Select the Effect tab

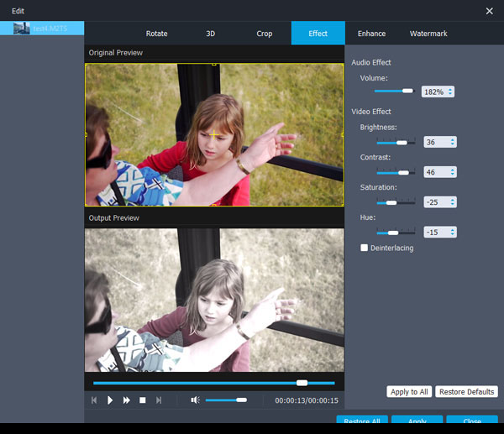[x=318, y=34]
